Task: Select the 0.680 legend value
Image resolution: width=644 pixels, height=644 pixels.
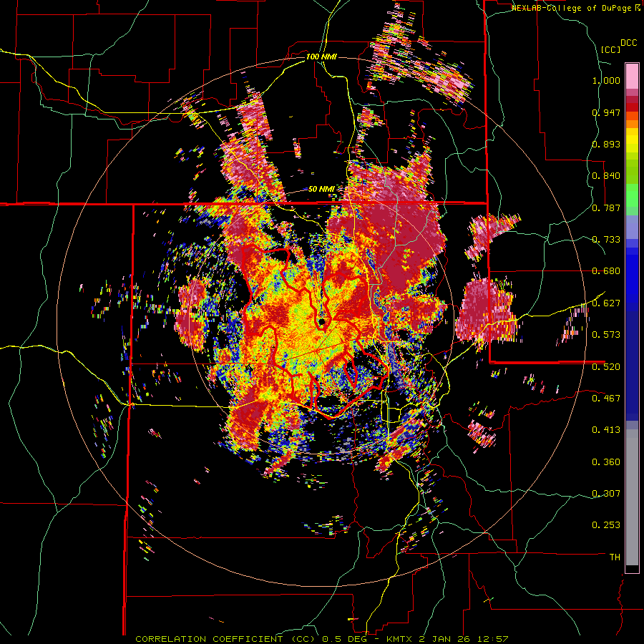Action: (x=606, y=271)
